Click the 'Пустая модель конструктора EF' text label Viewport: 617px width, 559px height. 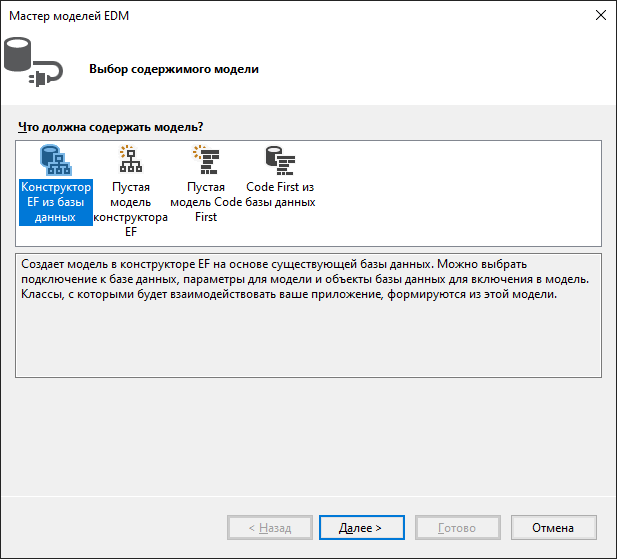131,209
